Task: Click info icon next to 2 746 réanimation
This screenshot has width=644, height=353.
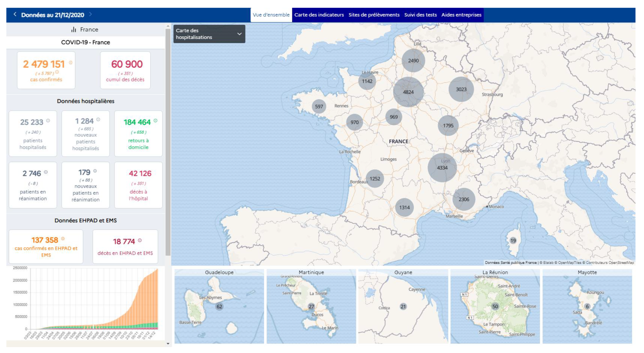Action: 46,172
